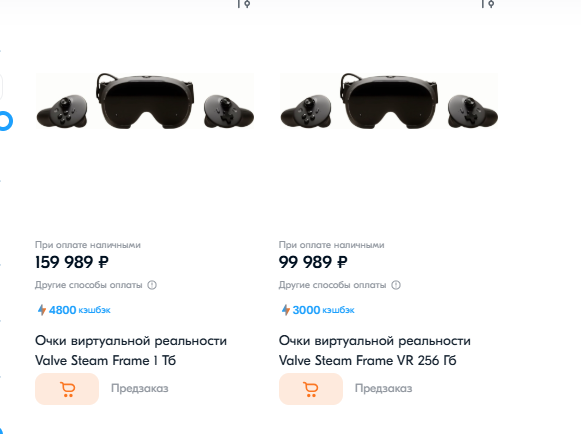Open payment info icon under 159 989 ₽
Screen dimensions: 581x434
click(152, 285)
